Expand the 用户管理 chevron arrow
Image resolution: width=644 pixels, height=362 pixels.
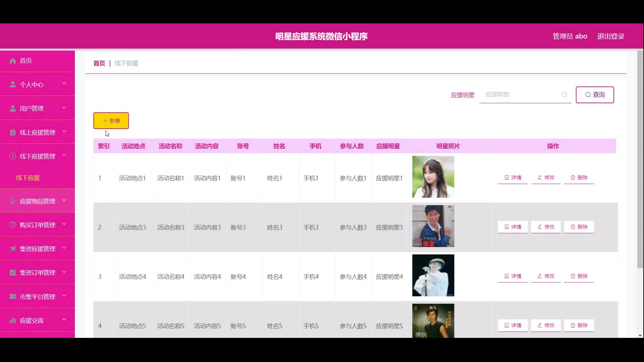64,108
